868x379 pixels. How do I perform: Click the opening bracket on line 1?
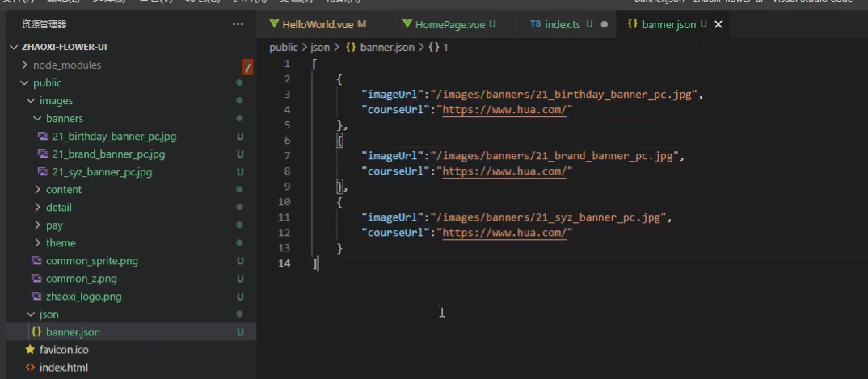coord(314,64)
